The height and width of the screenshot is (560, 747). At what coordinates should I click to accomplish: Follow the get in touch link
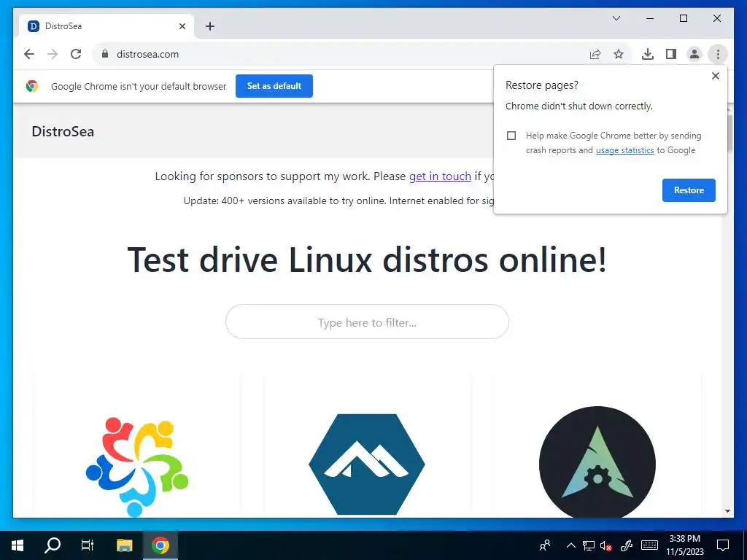440,176
